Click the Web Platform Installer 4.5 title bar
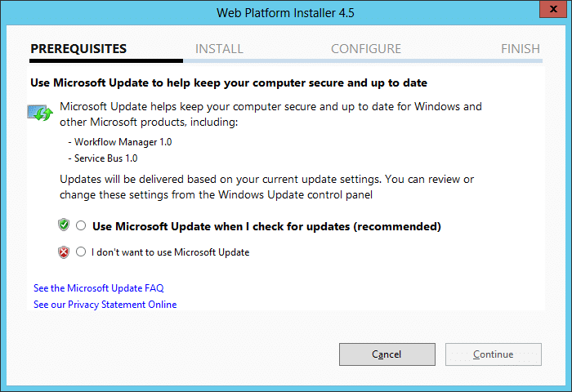This screenshot has height=392, width=572. (285, 13)
